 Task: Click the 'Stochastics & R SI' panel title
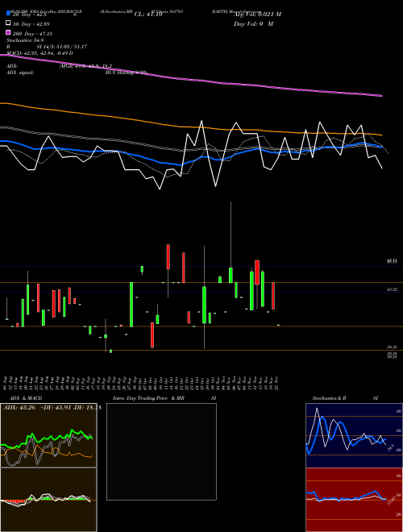pos(345,398)
